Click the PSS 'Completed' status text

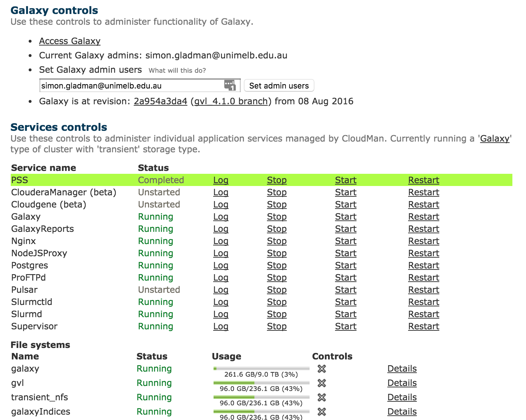161,180
